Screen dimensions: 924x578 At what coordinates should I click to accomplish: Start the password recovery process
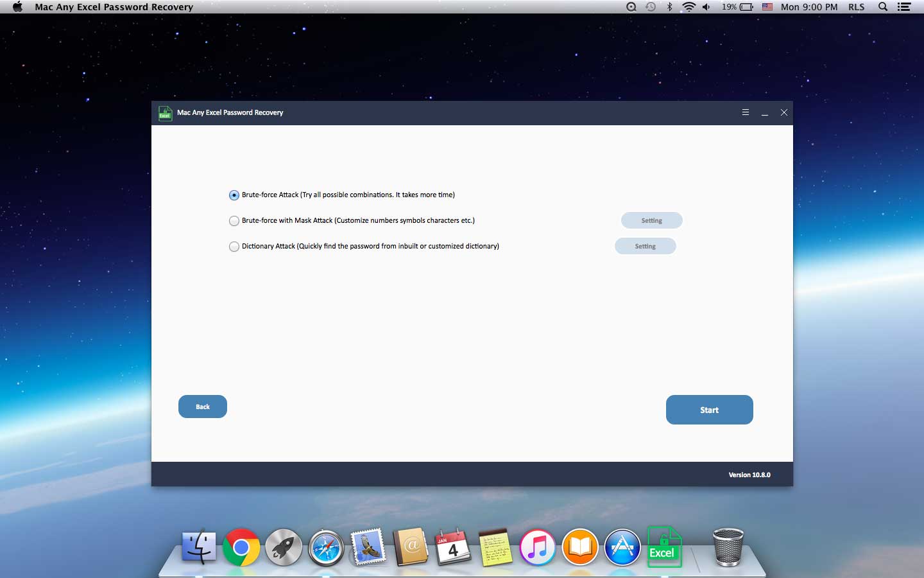point(709,410)
